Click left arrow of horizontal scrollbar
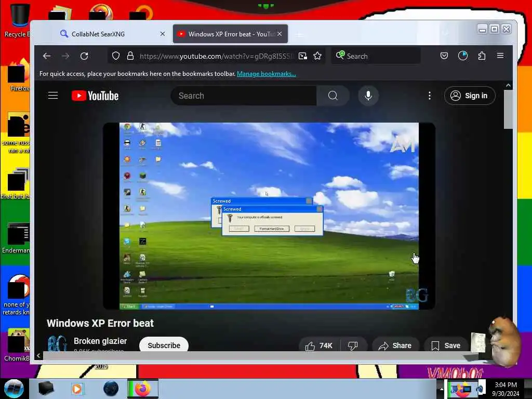Image resolution: width=532 pixels, height=399 pixels. click(38, 355)
